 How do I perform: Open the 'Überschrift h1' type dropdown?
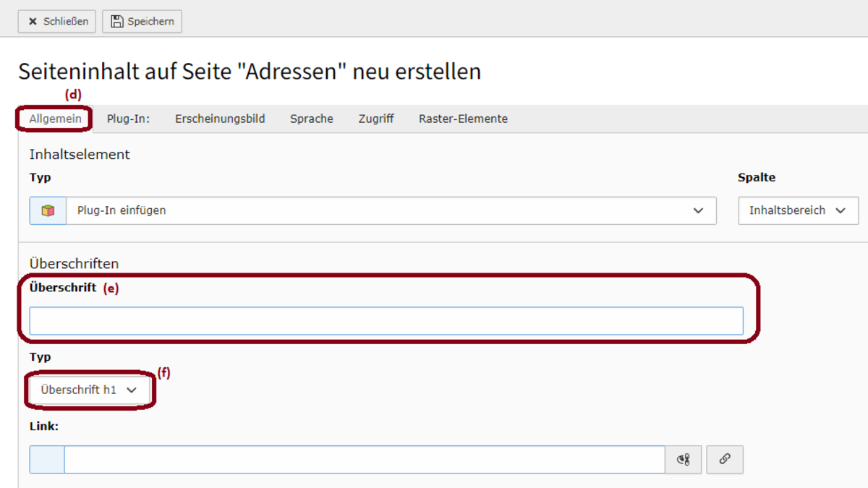click(x=89, y=390)
